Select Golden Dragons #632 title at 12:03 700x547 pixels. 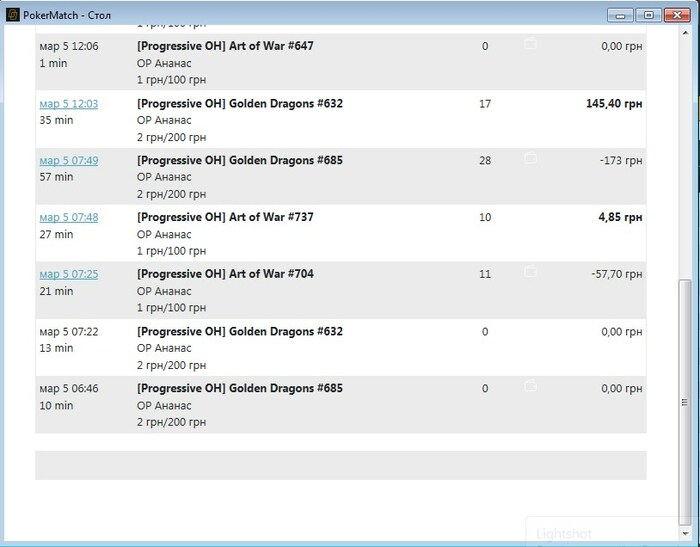click(240, 104)
